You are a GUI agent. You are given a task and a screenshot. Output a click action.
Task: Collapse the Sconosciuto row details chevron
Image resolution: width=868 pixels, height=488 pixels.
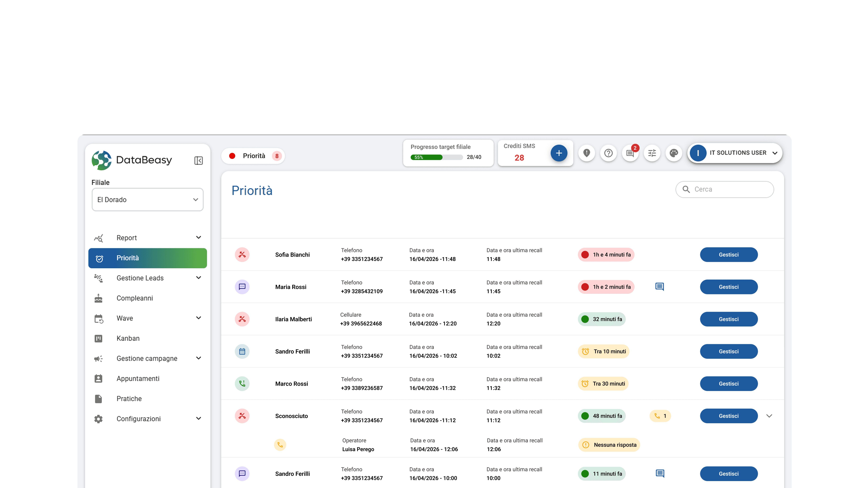click(x=769, y=416)
